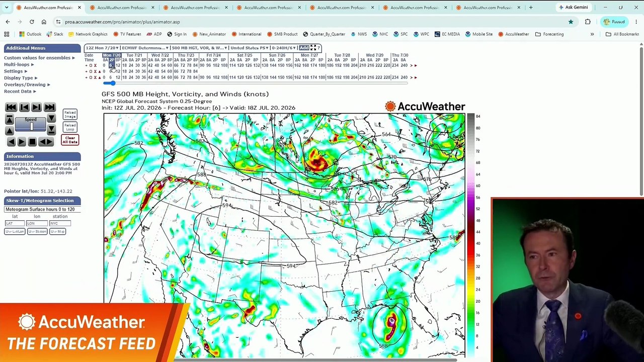Select forecast hour 240 on first row
The image size is (644, 362).
click(x=404, y=65)
